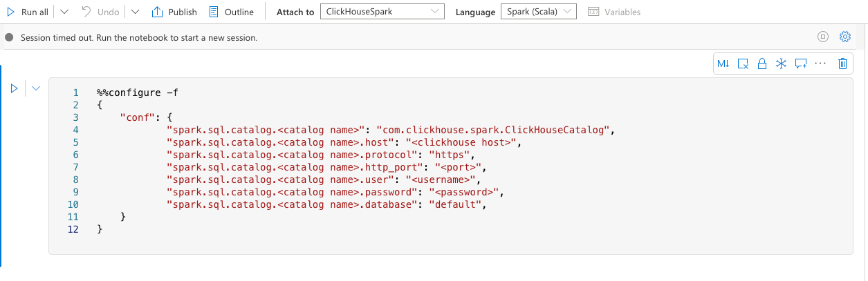Stop the session using the stop icon
Screen dimensions: 868x281
pyautogui.click(x=823, y=37)
